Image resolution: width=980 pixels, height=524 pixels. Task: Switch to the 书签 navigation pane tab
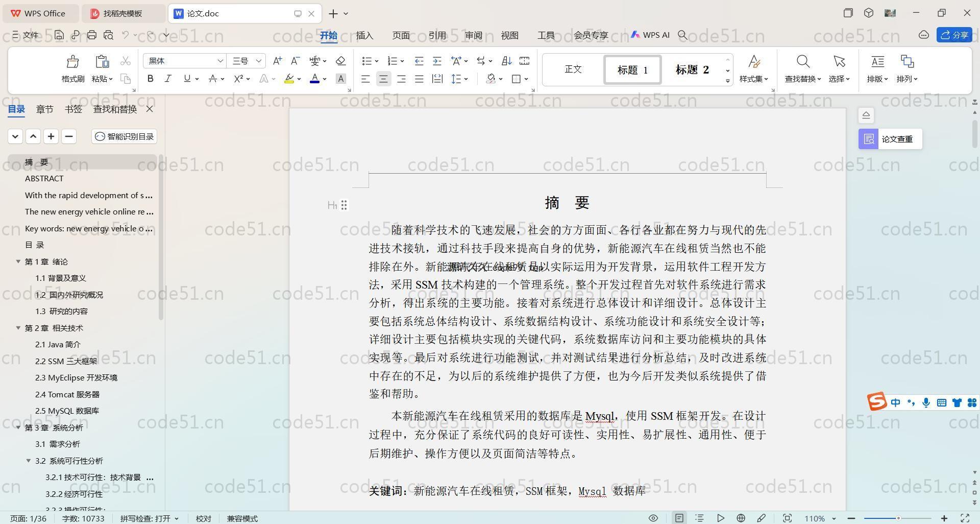(73, 109)
